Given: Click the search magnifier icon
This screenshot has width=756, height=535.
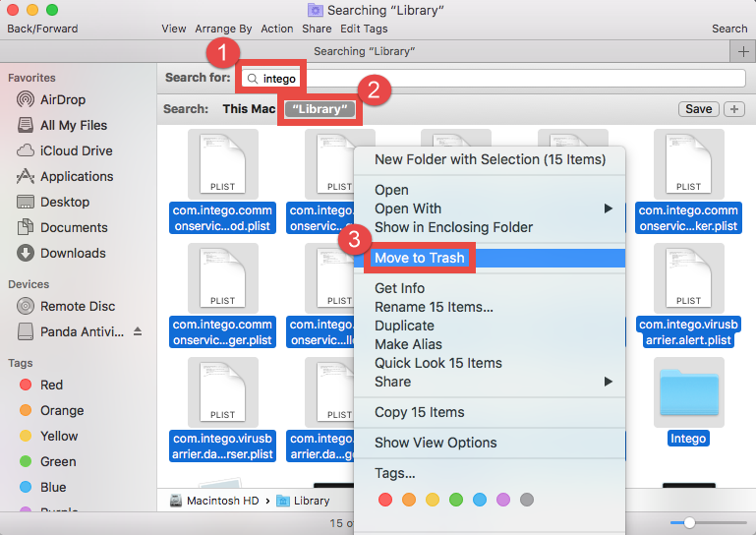Looking at the screenshot, I should pyautogui.click(x=253, y=79).
